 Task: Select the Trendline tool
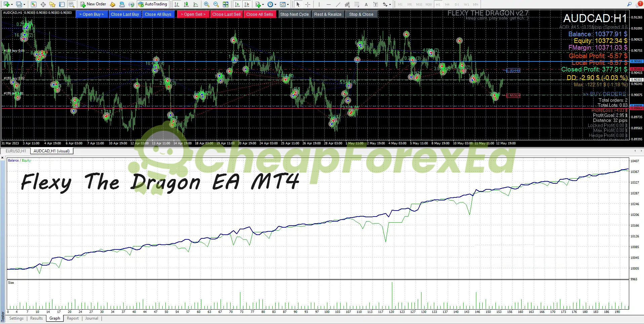[x=338, y=4]
